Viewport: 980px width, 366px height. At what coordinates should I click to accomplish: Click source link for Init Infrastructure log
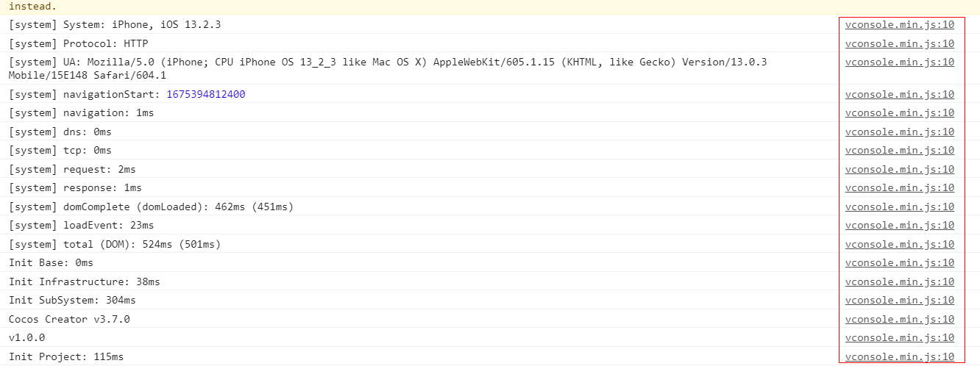pos(899,281)
